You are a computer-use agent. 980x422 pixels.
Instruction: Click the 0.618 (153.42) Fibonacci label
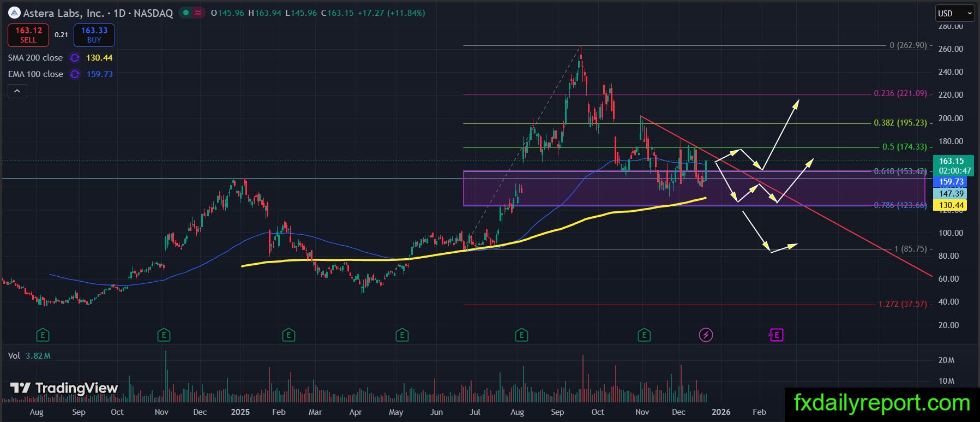pos(900,171)
